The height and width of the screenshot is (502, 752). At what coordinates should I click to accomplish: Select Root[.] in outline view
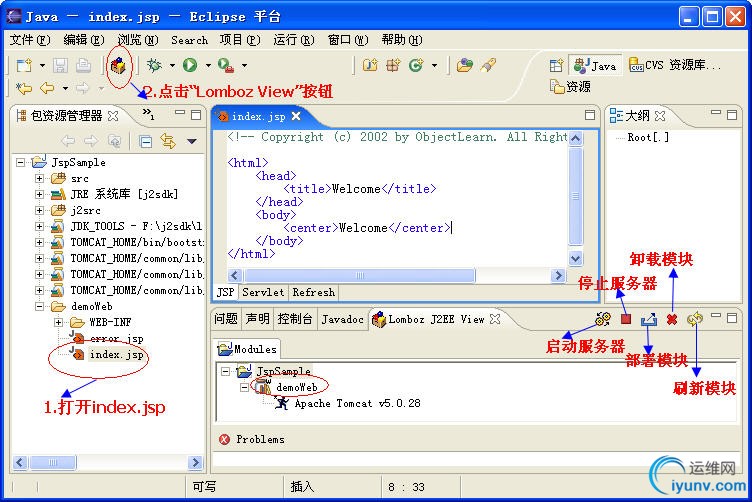point(648,138)
